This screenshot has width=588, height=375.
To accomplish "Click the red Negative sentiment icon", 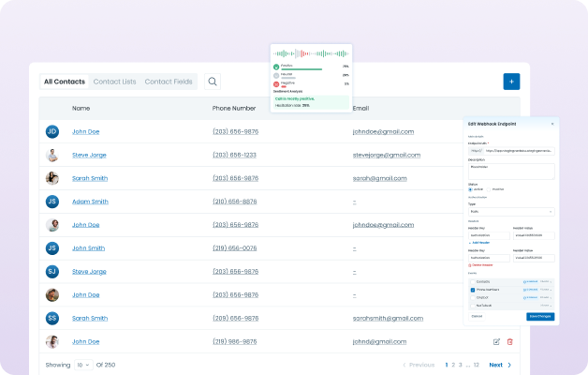I will click(276, 83).
